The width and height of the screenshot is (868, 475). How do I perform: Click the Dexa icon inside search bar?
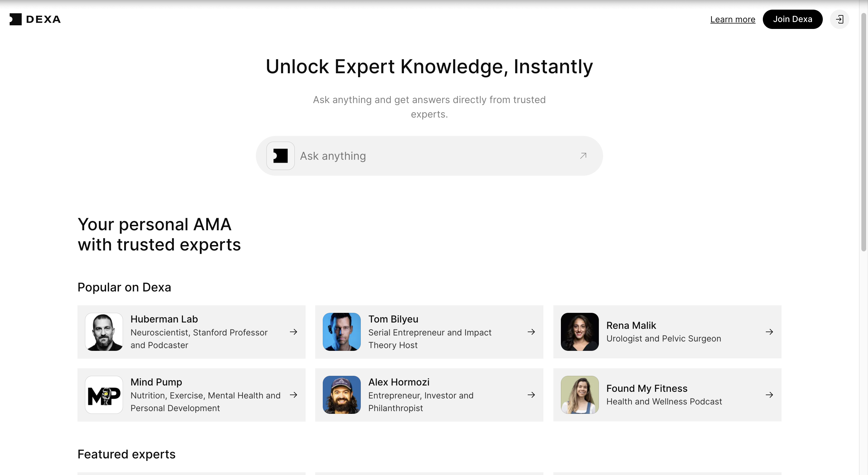coord(280,156)
